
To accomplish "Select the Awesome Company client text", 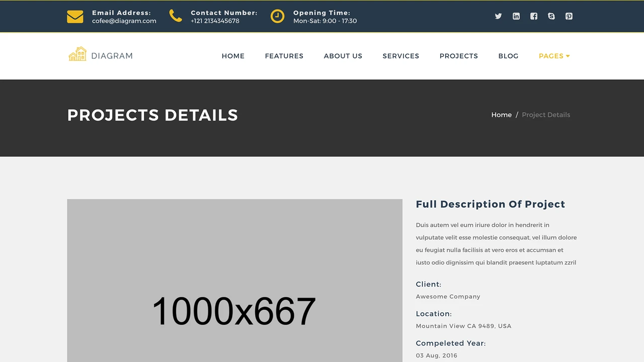I will [448, 297].
